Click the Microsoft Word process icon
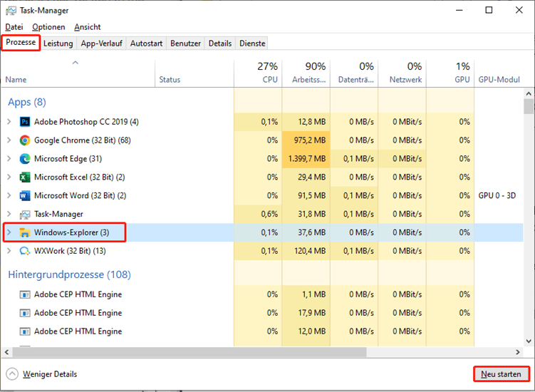This screenshot has height=392, width=535. click(x=25, y=195)
